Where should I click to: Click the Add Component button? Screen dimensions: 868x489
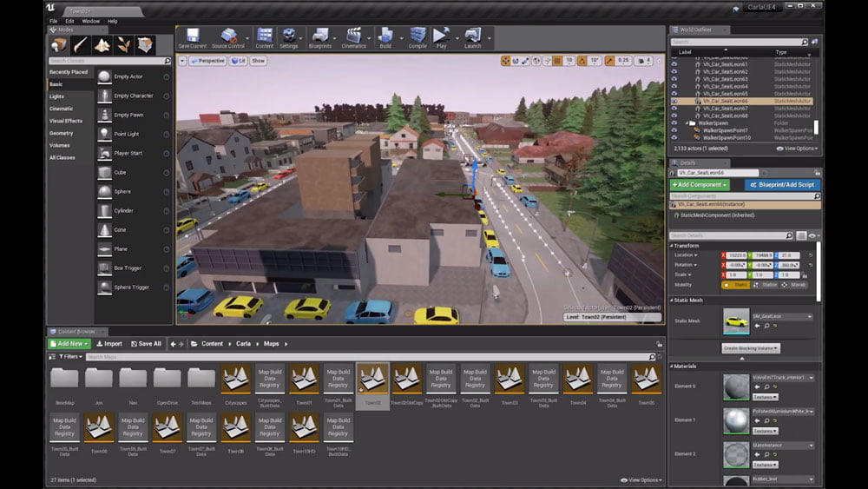[700, 185]
